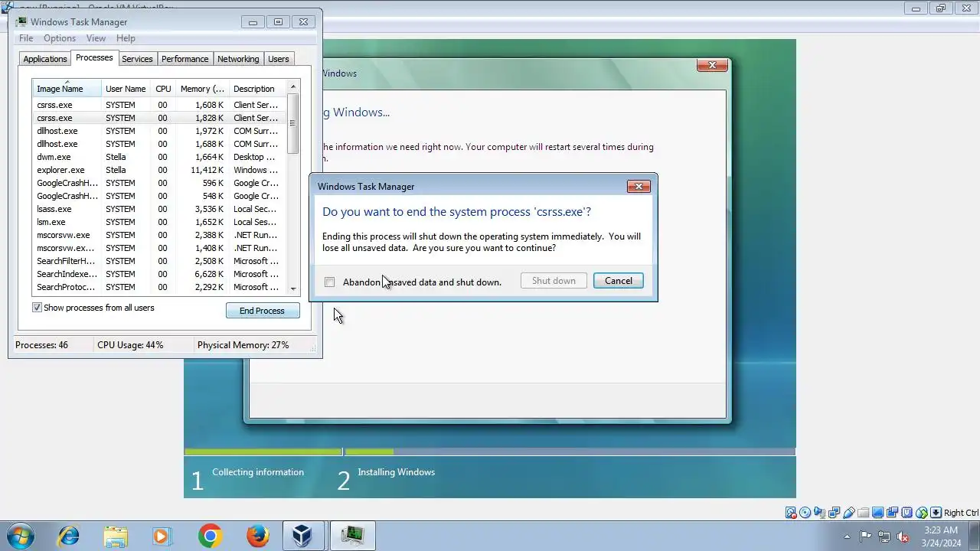Click the VirtualBox USB devices icon
The height and width of the screenshot is (551, 980).
coord(849,513)
